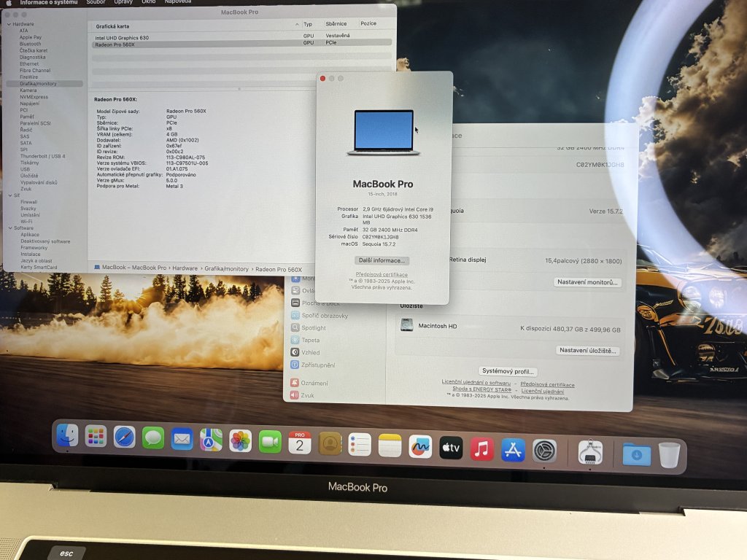
Task: Open Messages app in dock
Action: coord(153,438)
